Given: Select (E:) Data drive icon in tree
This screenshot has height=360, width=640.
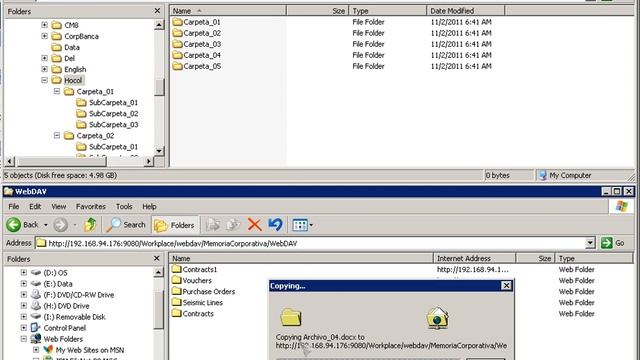Looking at the screenshot, I should point(36,283).
